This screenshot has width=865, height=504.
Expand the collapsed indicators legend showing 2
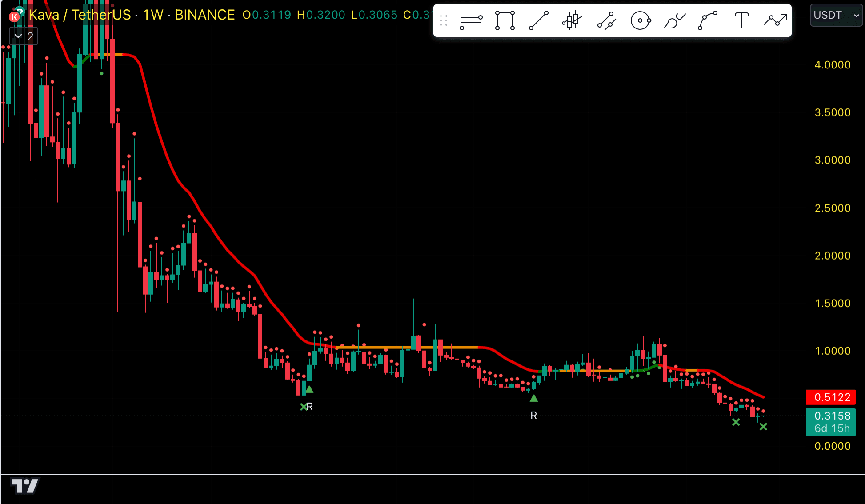coord(24,36)
